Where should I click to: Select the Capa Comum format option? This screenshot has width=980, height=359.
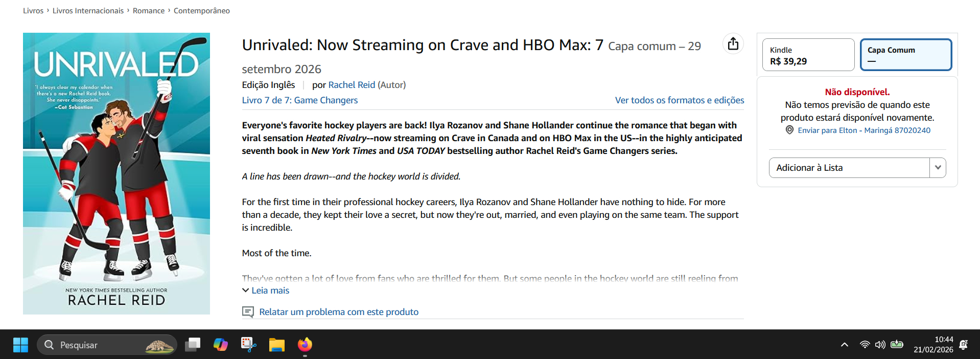pos(905,55)
